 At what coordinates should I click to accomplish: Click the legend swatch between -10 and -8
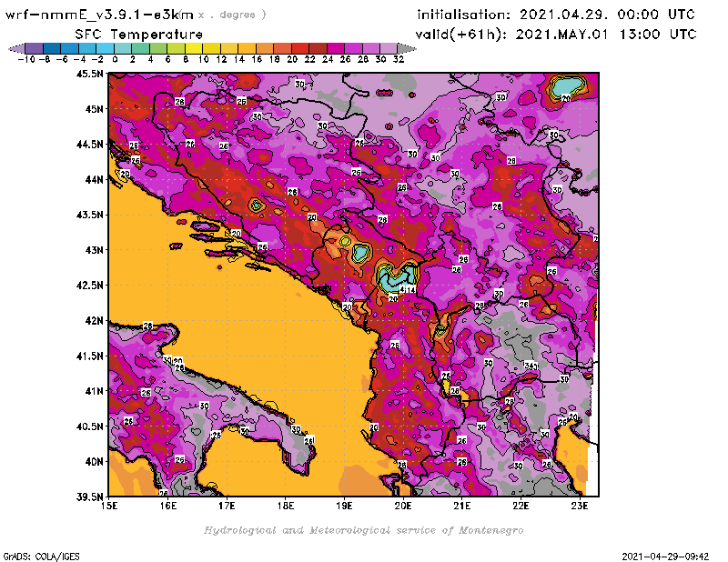35,48
